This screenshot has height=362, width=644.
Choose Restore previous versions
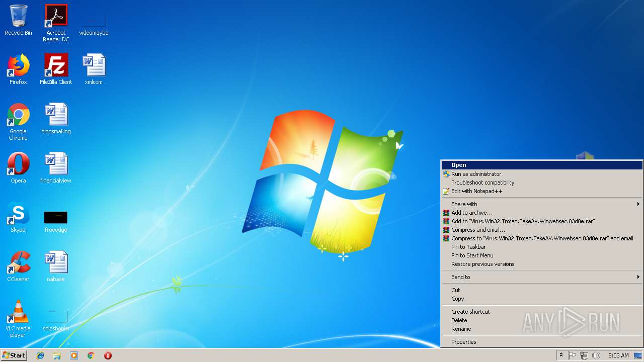coord(542,264)
